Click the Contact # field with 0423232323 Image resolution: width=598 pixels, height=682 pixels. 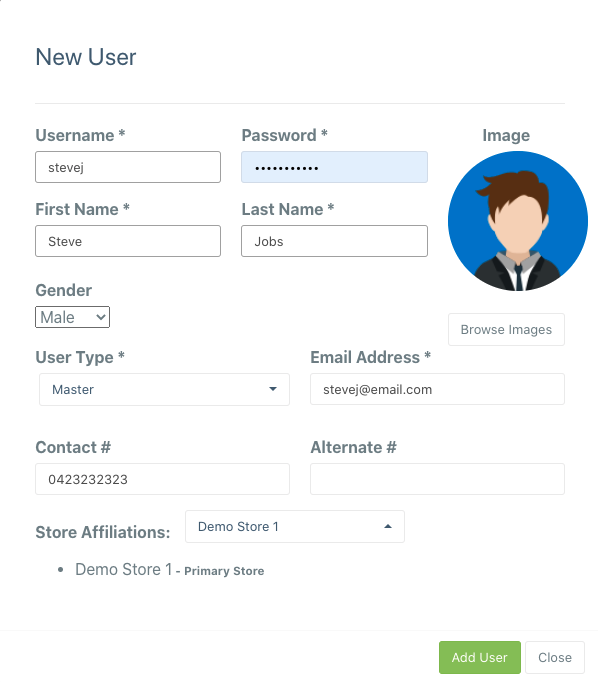click(x=162, y=479)
